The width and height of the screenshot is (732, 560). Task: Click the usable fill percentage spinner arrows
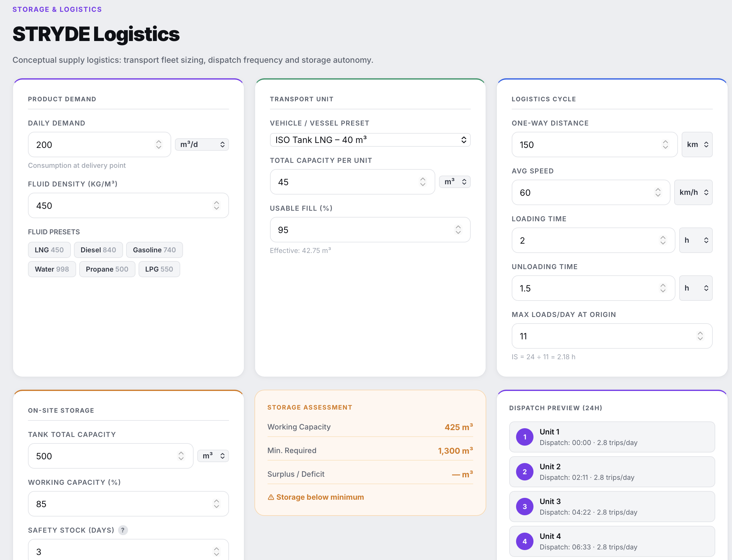point(458,230)
